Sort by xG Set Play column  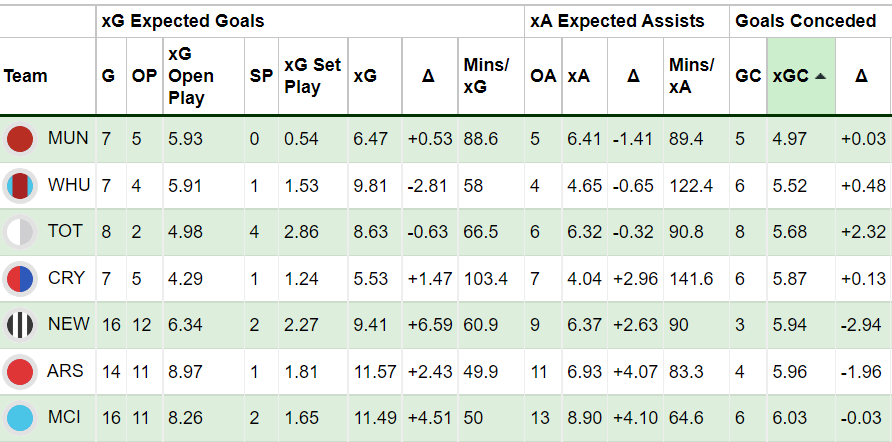312,76
